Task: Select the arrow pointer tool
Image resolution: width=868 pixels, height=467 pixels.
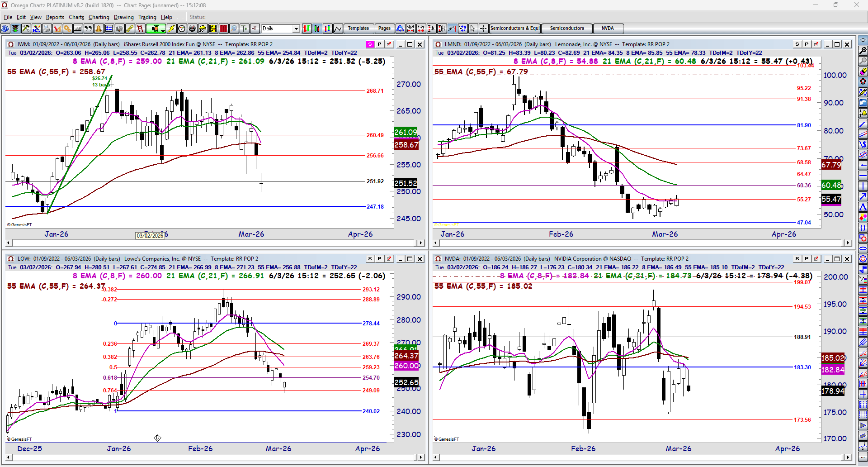Action: point(473,29)
